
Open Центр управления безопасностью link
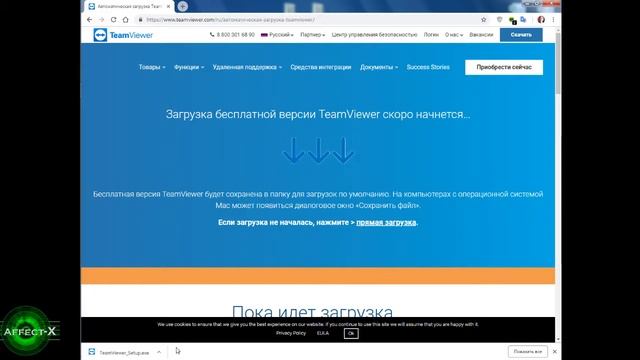374,35
